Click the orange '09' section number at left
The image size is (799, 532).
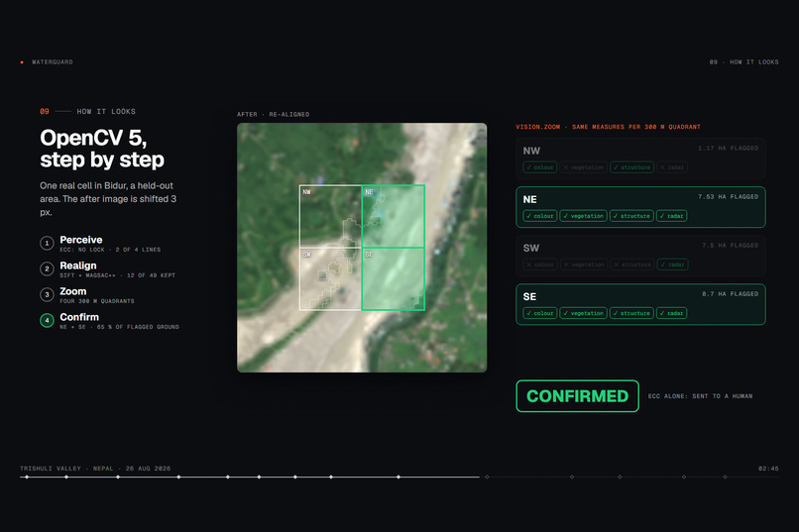pyautogui.click(x=45, y=112)
